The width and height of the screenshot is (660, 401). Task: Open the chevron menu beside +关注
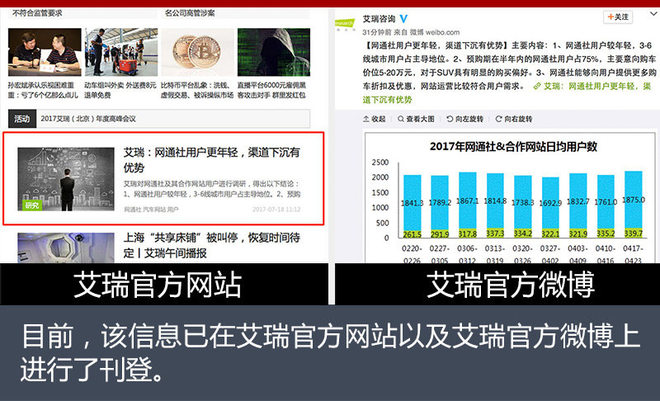coord(653,14)
